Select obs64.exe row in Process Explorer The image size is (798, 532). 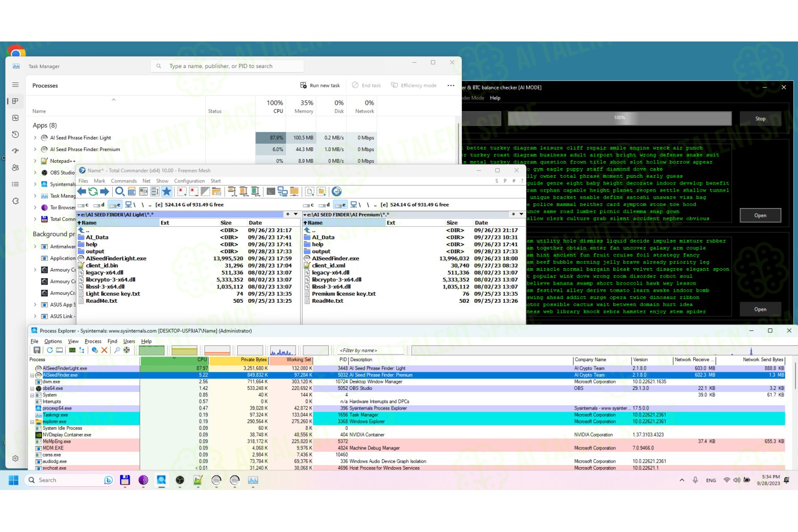(407, 388)
